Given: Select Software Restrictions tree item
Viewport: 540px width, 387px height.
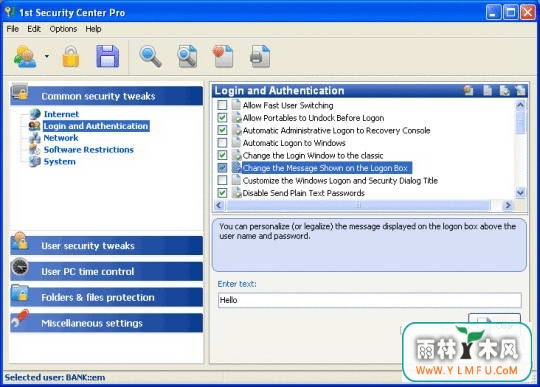Looking at the screenshot, I should pyautogui.click(x=89, y=149).
